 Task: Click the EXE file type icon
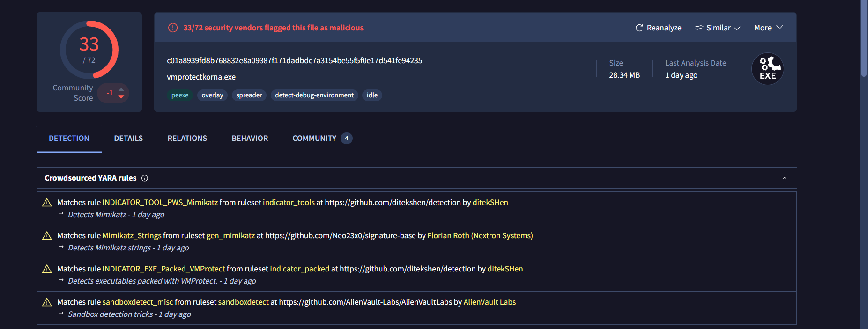[x=767, y=69]
